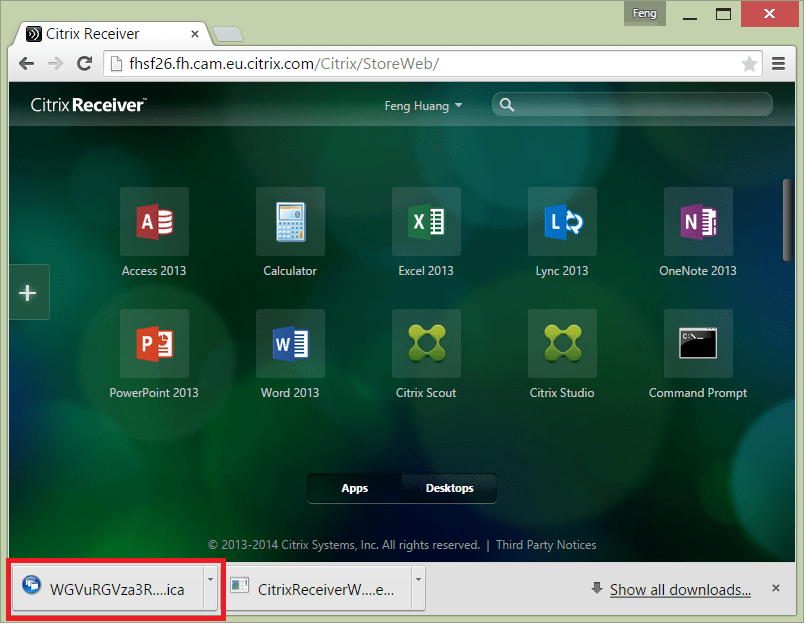
Task: Launch Citrix Scout tool
Action: click(x=426, y=343)
